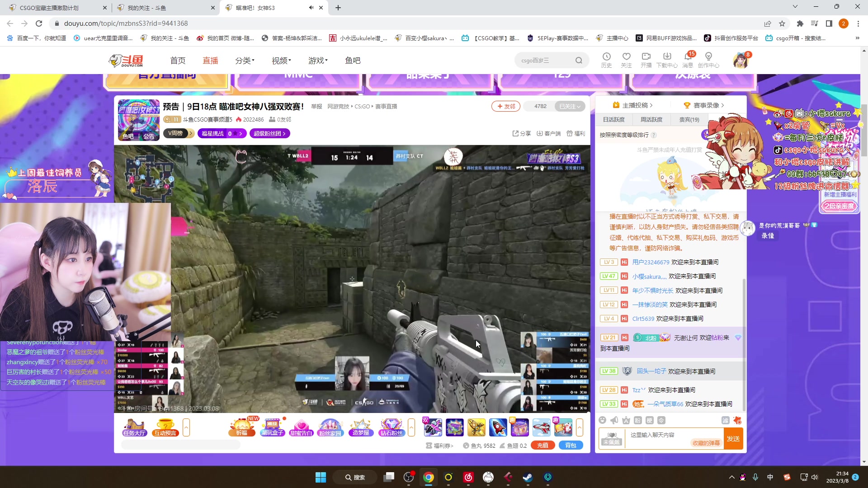Image resolution: width=868 pixels, height=488 pixels.
Task: Toggle the 令 command chat option
Action: point(661,420)
